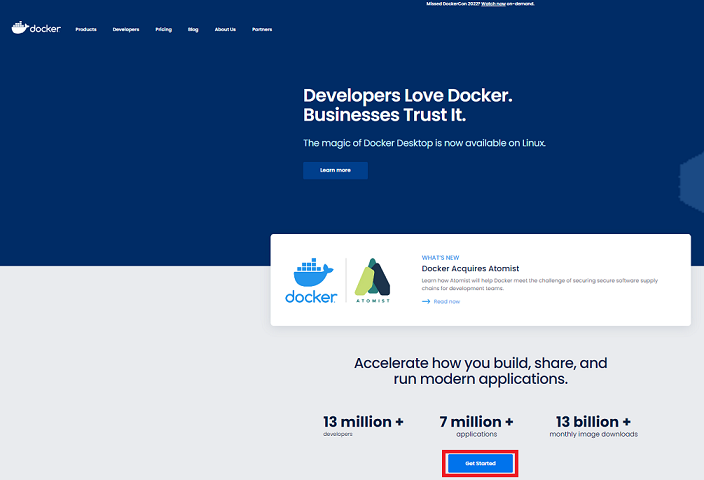Click the Atomist logo in news card

[373, 281]
